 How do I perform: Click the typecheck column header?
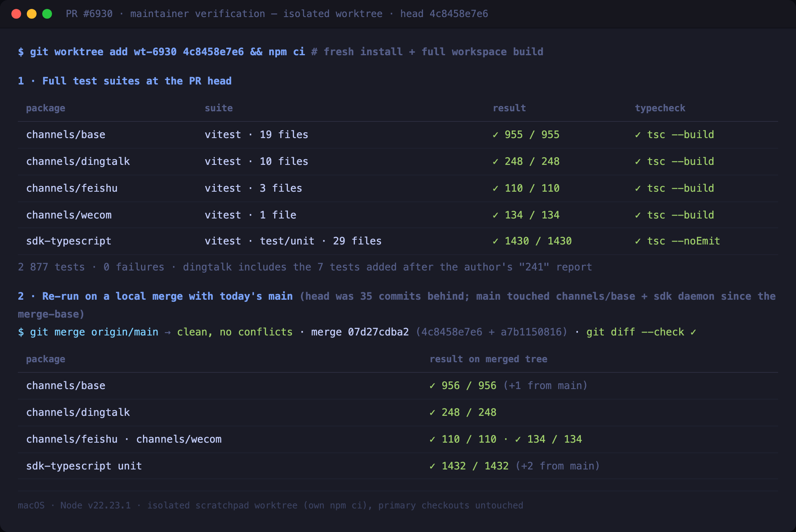coord(660,108)
